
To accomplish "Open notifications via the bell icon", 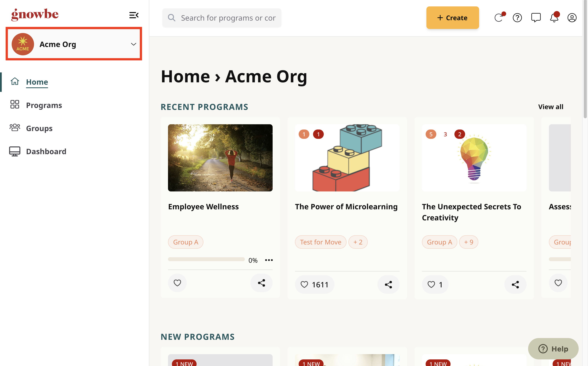I will click(554, 17).
